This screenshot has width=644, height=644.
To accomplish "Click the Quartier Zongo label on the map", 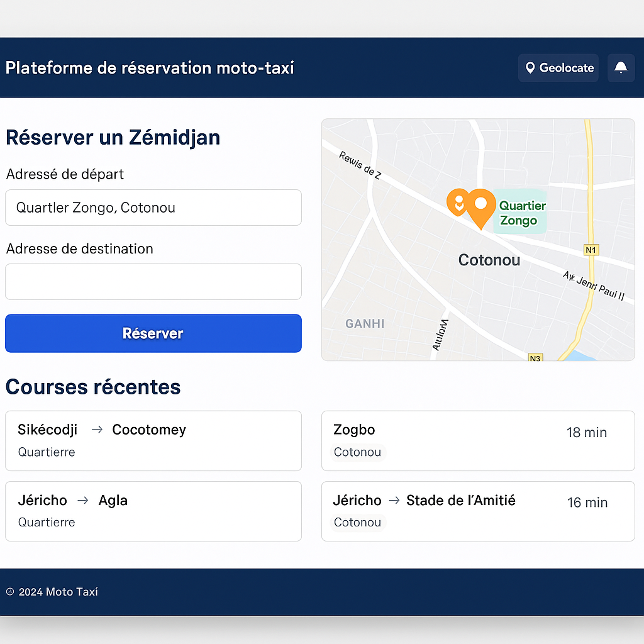I will pyautogui.click(x=523, y=213).
